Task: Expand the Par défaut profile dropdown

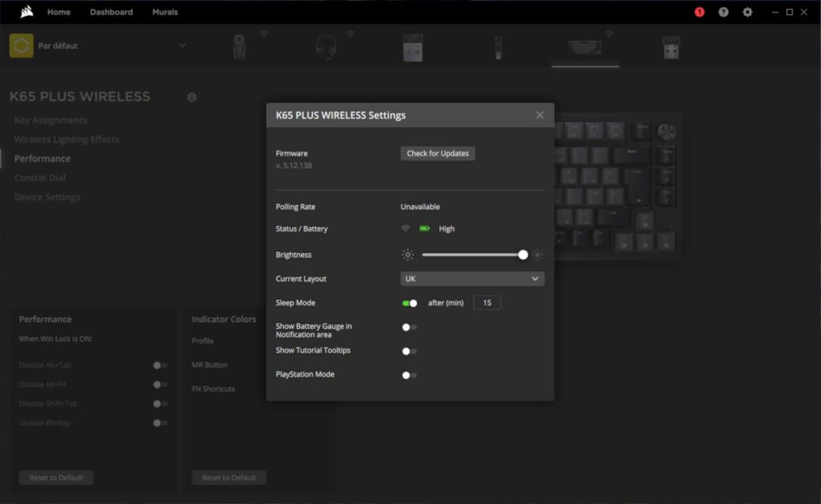Action: (182, 46)
